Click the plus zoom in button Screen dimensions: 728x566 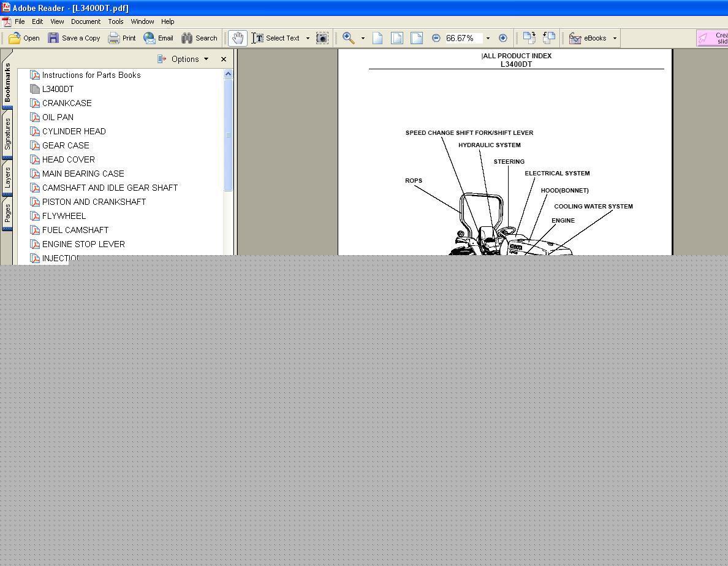click(x=503, y=38)
